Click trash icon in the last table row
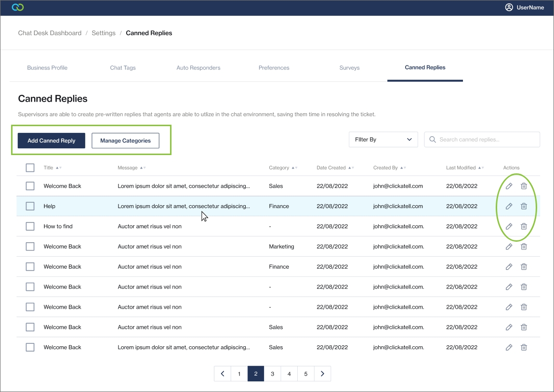The image size is (554, 392). coord(524,347)
